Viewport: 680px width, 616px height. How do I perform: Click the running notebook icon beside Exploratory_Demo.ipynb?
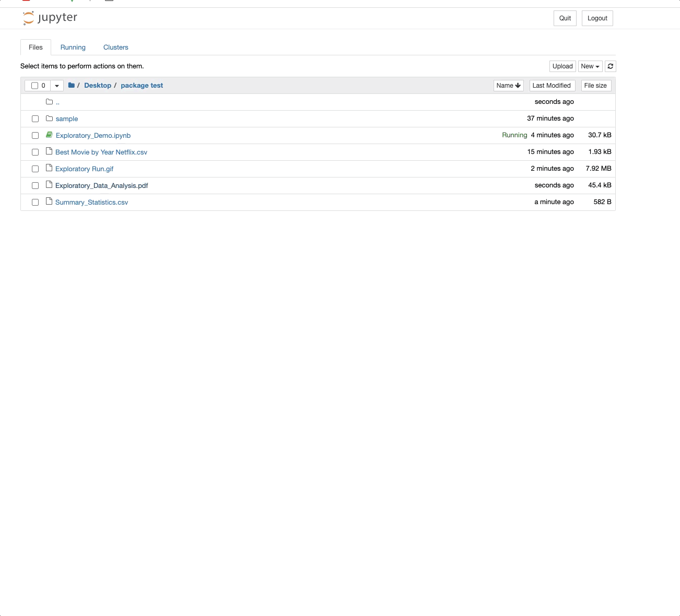[49, 135]
